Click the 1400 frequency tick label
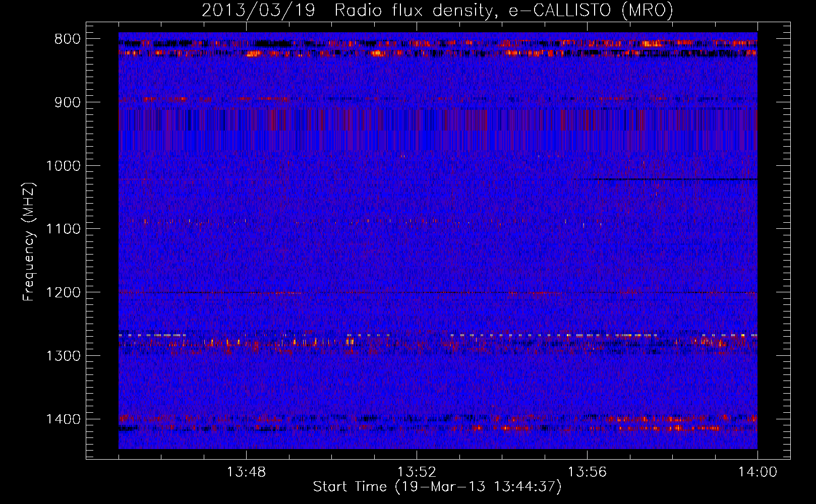Viewport: 816px width, 504px height. point(63,419)
